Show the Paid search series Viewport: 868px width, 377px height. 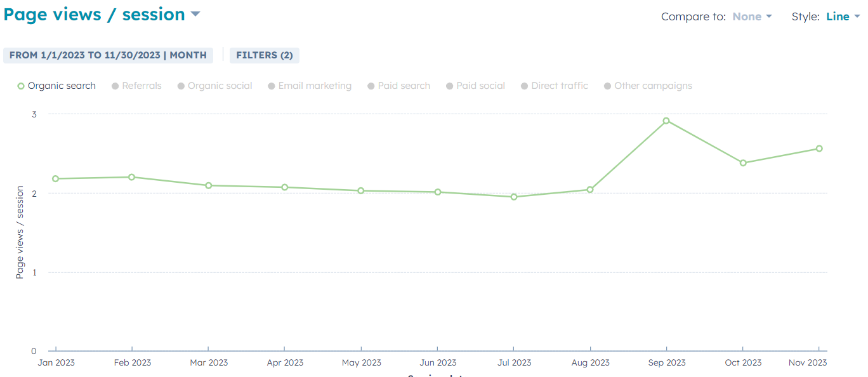coord(399,86)
